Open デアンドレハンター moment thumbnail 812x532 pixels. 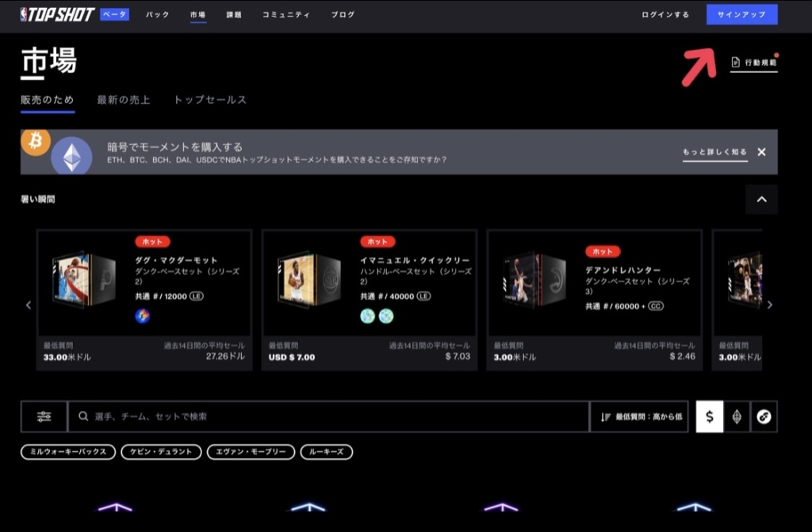point(534,280)
